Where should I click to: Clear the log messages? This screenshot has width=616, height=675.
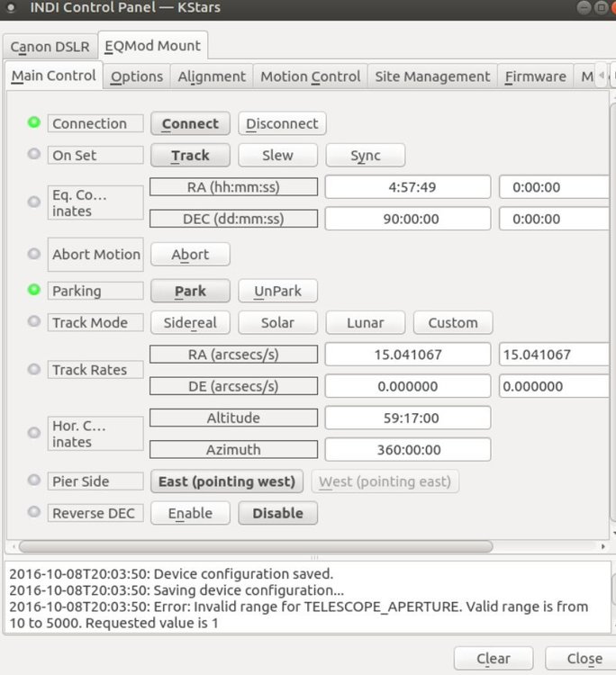[x=494, y=659]
